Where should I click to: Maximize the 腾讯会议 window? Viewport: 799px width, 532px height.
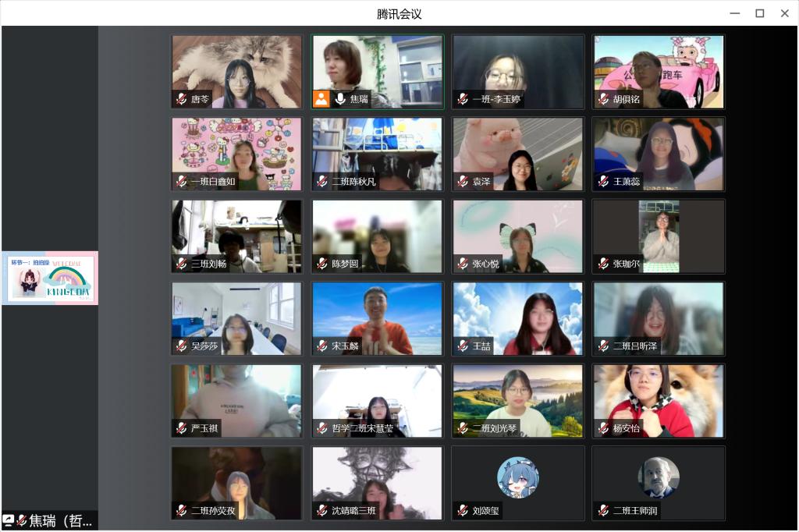click(759, 13)
